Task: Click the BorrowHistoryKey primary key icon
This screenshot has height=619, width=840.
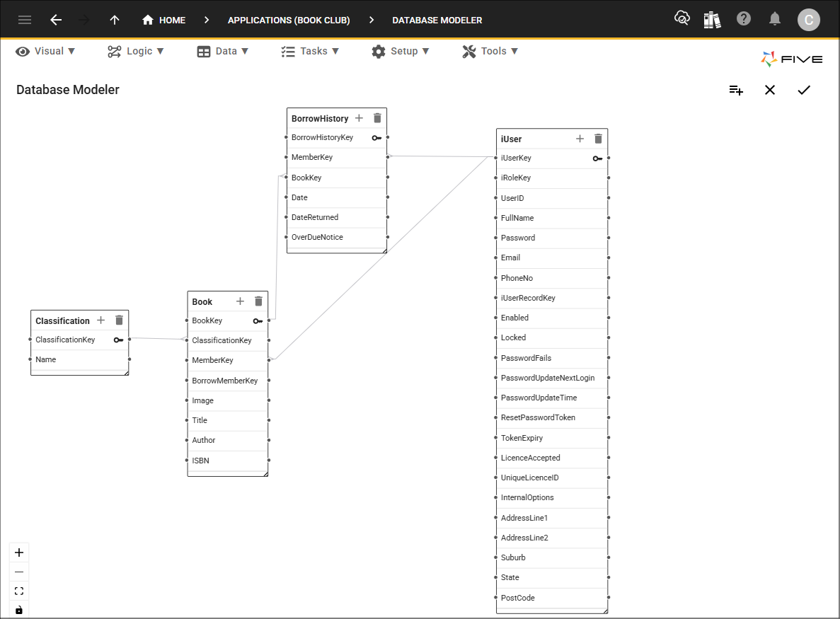Action: 376,138
